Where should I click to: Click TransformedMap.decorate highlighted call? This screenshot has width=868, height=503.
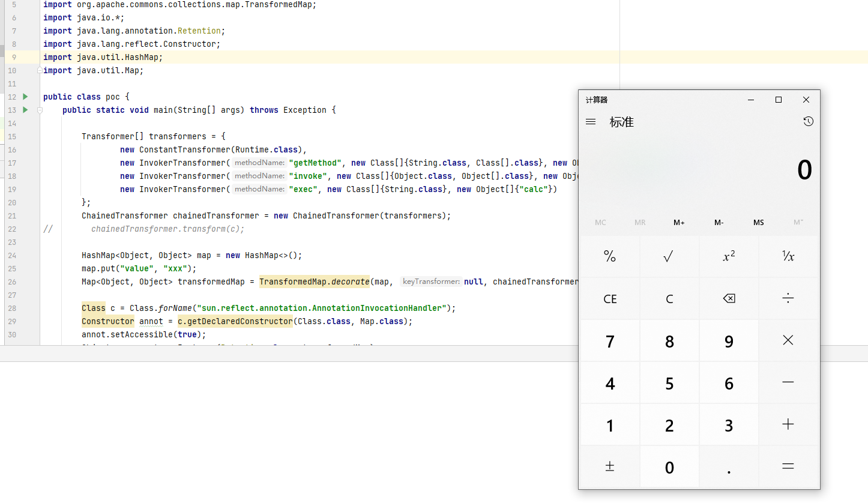click(315, 282)
